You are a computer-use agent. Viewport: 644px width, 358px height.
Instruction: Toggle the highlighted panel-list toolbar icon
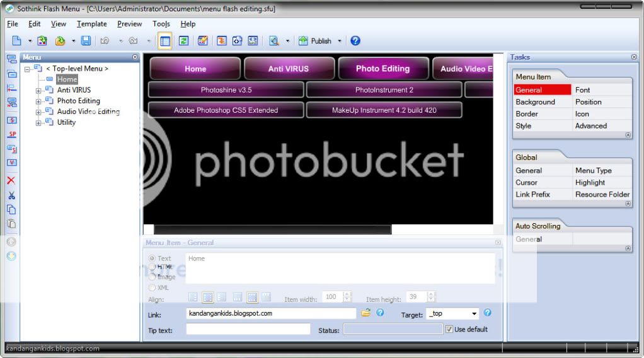pyautogui.click(x=164, y=41)
